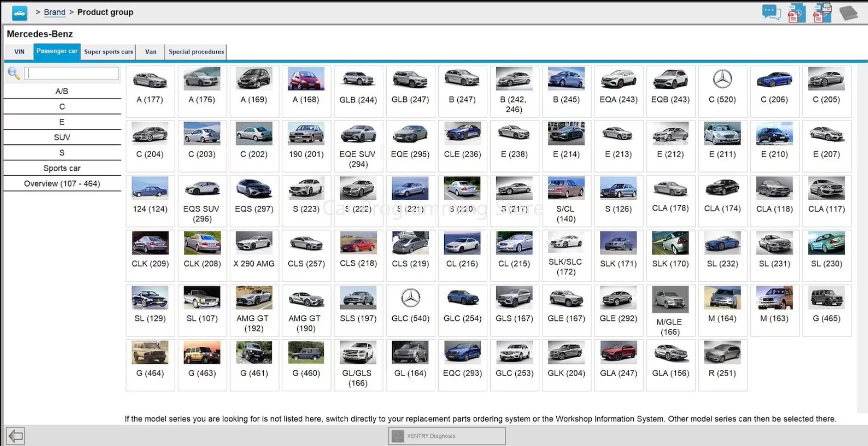Viewport: 868px width, 446px height.
Task: Select the A (168) model tile
Action: (306, 91)
